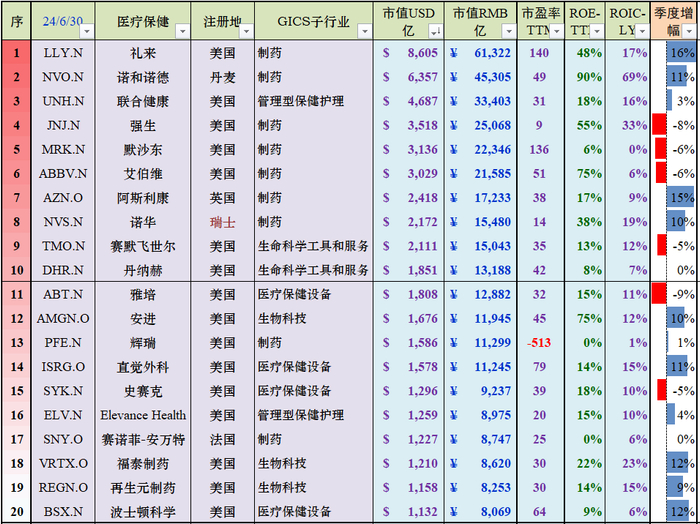
Task: Click company name 默沙东
Action: 143,149
